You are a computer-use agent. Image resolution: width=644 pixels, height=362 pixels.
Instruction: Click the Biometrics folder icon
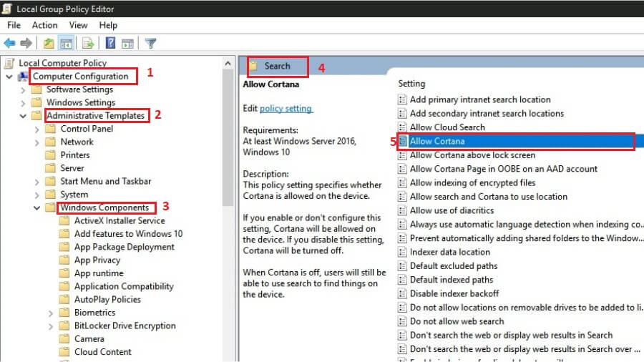tap(64, 313)
